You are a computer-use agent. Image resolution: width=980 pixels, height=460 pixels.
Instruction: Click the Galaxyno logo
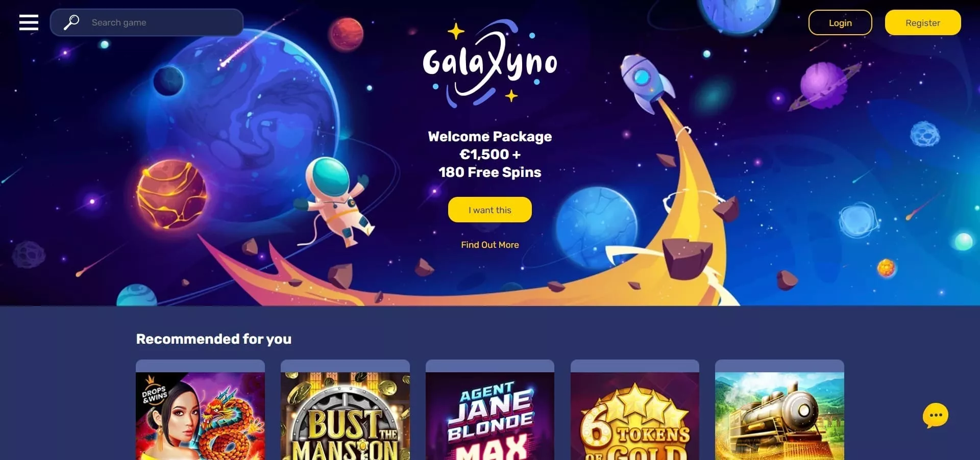pos(489,63)
